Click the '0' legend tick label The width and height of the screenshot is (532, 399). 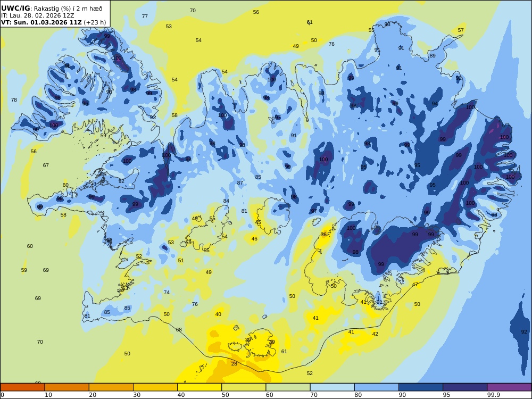coord(2,395)
